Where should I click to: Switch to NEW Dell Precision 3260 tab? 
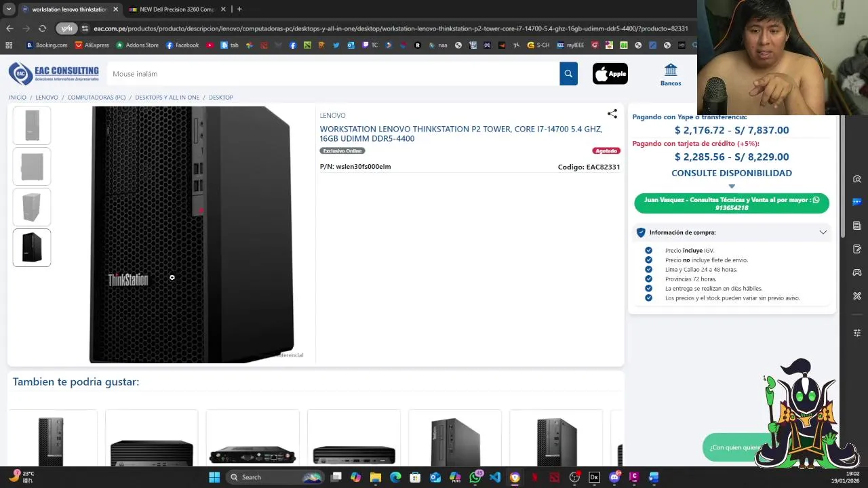[x=176, y=9]
